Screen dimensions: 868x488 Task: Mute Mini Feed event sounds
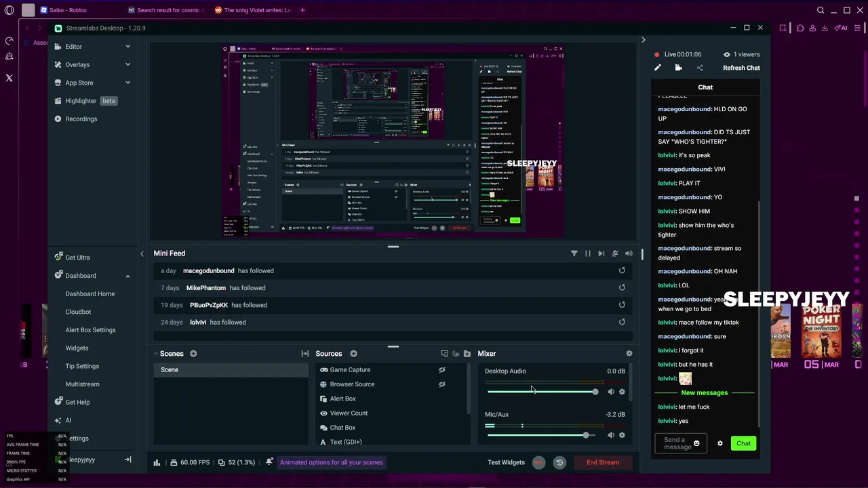click(x=629, y=253)
